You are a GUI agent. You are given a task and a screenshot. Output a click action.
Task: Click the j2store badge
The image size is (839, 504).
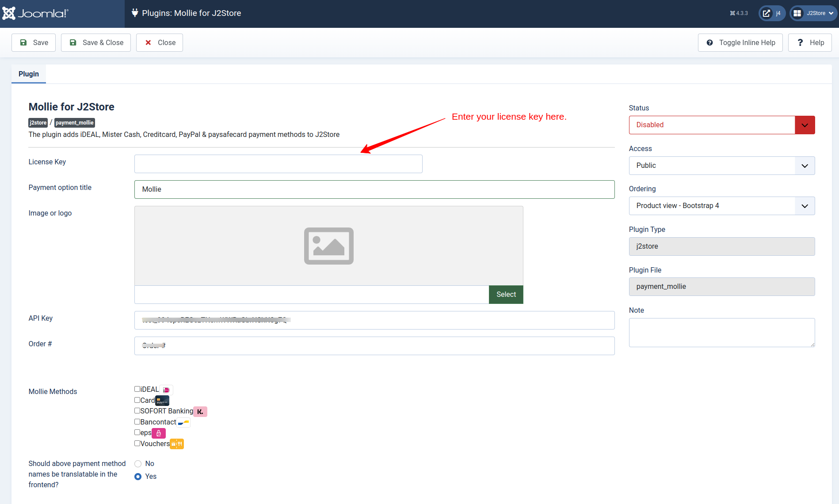tap(38, 123)
